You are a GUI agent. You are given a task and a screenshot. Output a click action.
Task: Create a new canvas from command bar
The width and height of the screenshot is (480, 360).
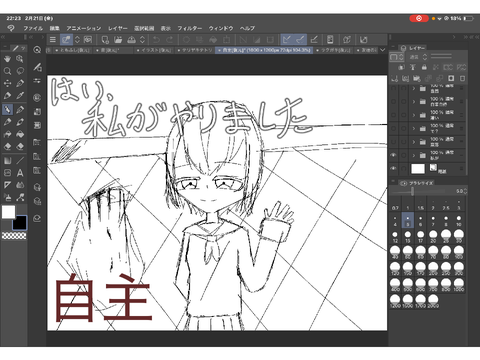pyautogui.click(x=105, y=40)
